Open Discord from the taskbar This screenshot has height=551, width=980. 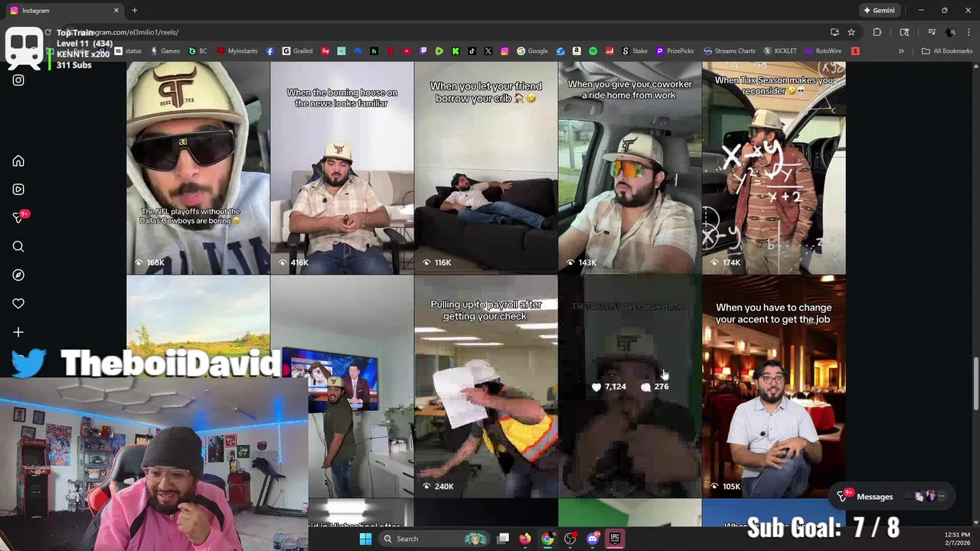tap(593, 539)
